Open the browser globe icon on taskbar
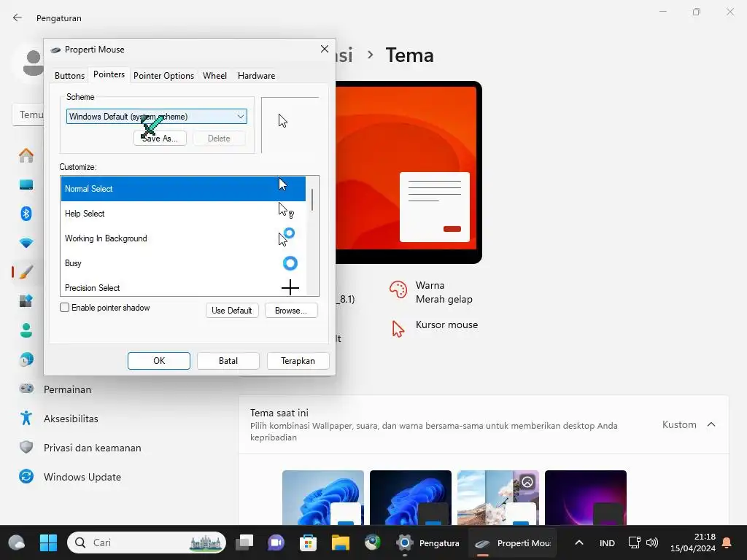This screenshot has width=747, height=560. (x=373, y=542)
